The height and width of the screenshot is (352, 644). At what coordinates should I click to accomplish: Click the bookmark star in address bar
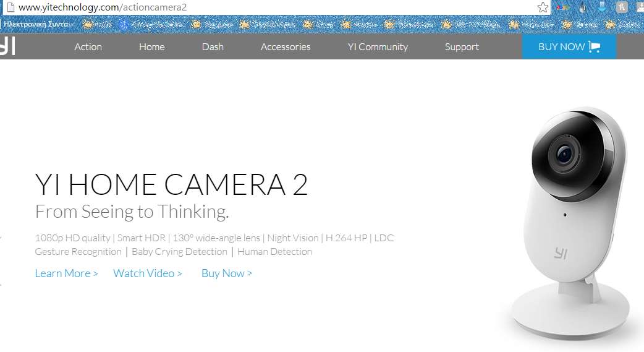(543, 7)
